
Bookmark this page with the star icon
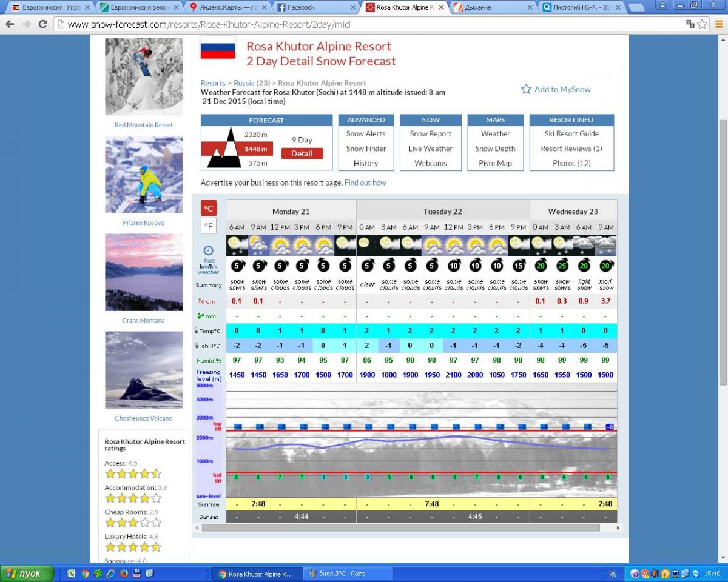click(702, 24)
